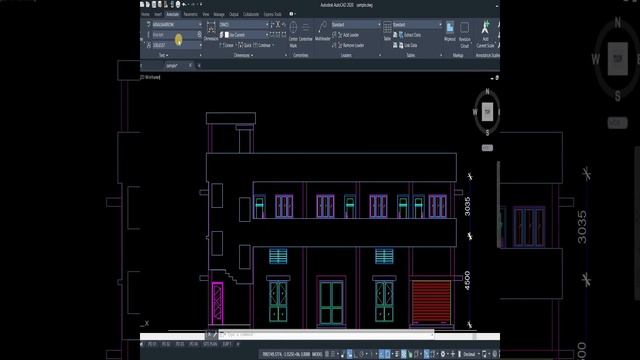Open the View ribbon tab

pyautogui.click(x=206, y=14)
